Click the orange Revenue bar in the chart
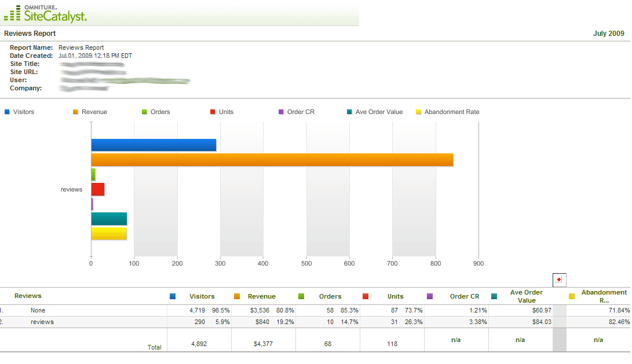This screenshot has width=632, height=364. 272,160
